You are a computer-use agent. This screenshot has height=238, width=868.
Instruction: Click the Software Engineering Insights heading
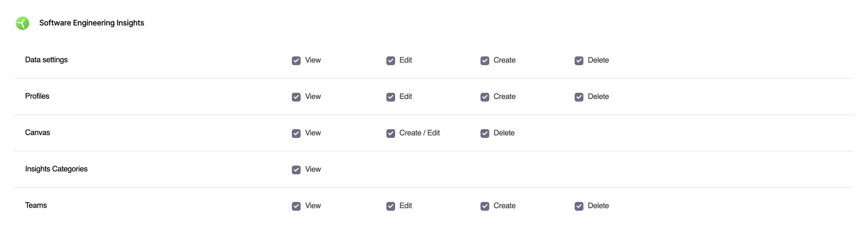pos(92,23)
